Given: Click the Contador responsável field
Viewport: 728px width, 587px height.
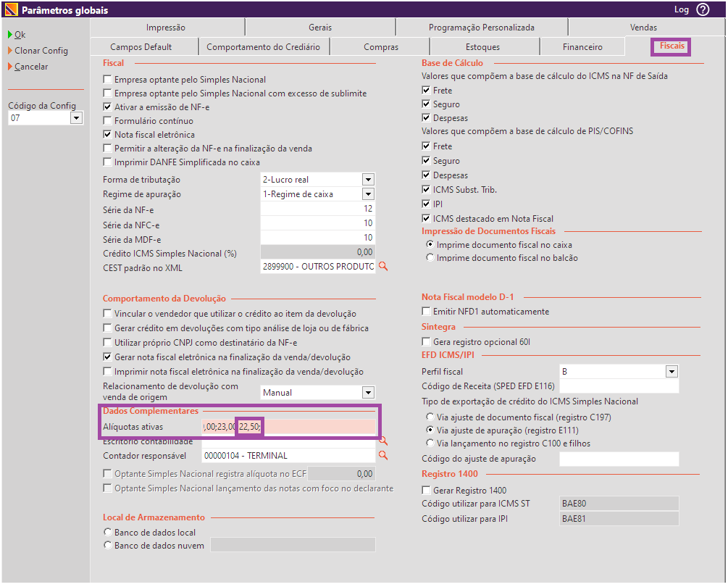Looking at the screenshot, I should coord(289,456).
